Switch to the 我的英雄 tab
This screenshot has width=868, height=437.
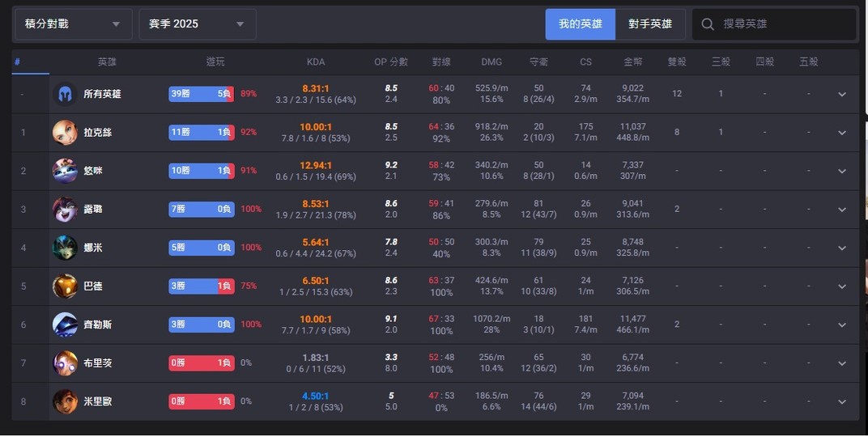(580, 24)
